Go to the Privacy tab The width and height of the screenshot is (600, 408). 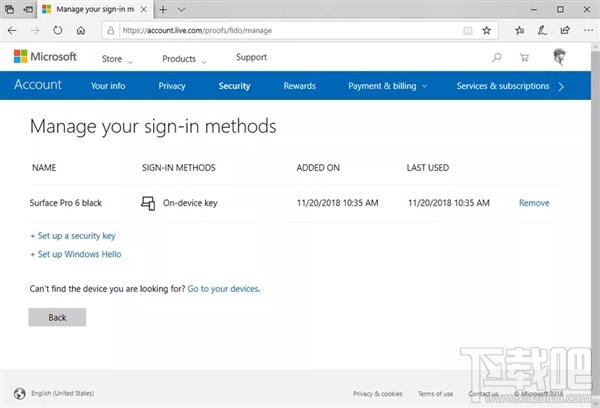(x=172, y=86)
